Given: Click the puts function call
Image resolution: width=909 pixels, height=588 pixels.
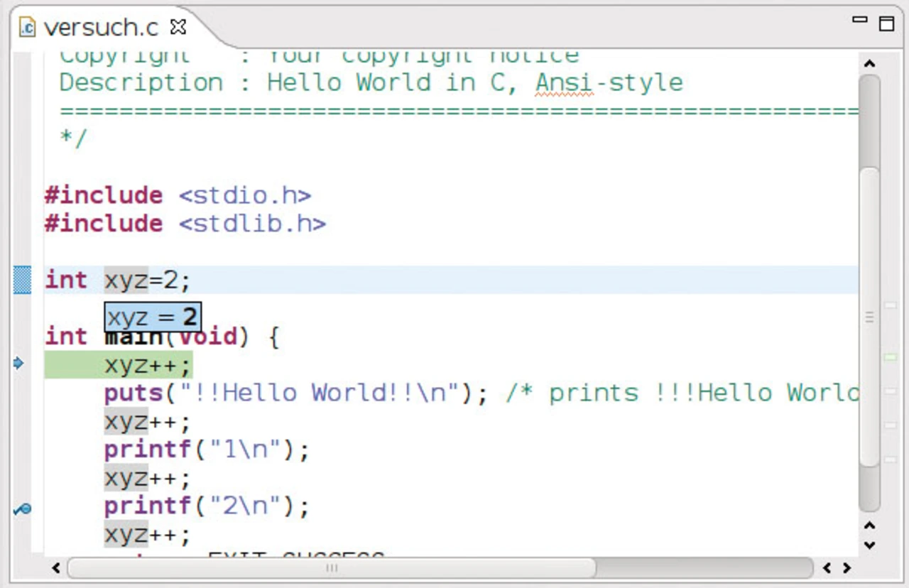Looking at the screenshot, I should point(134,393).
